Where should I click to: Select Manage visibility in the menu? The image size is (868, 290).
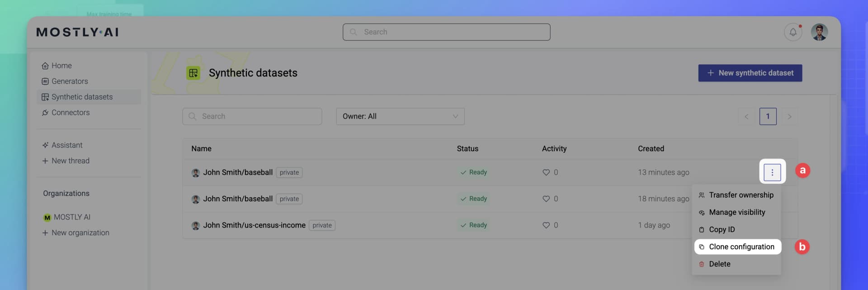[736, 212]
